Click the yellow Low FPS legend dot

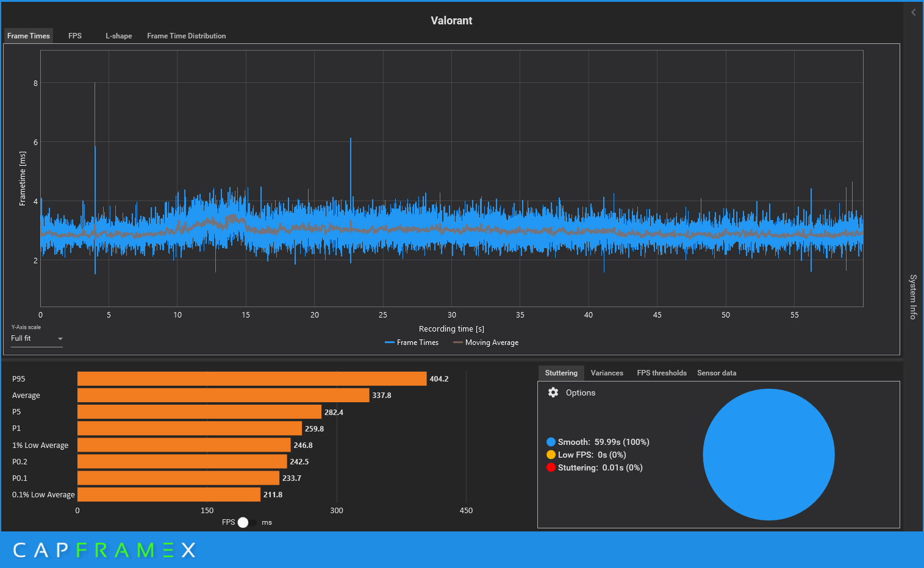pos(551,455)
